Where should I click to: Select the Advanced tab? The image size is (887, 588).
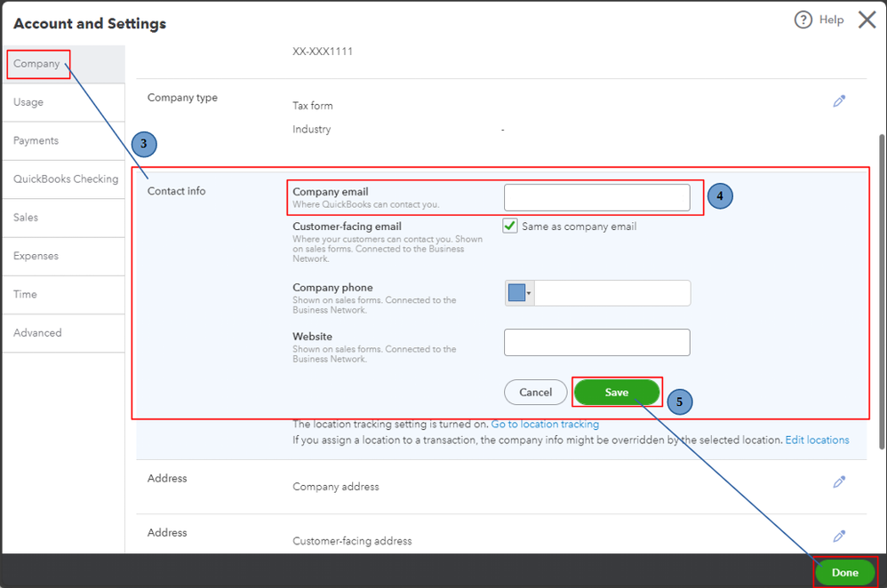[x=63, y=333]
